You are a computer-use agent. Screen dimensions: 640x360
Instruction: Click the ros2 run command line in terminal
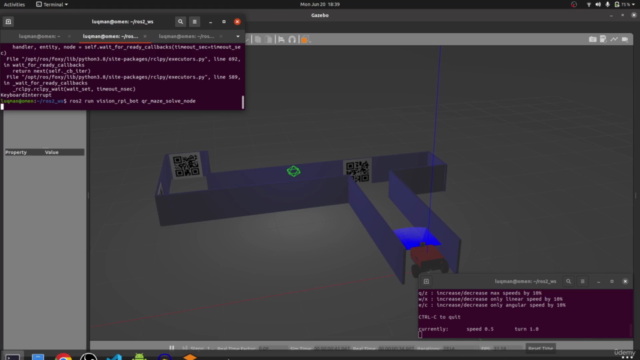coord(132,101)
